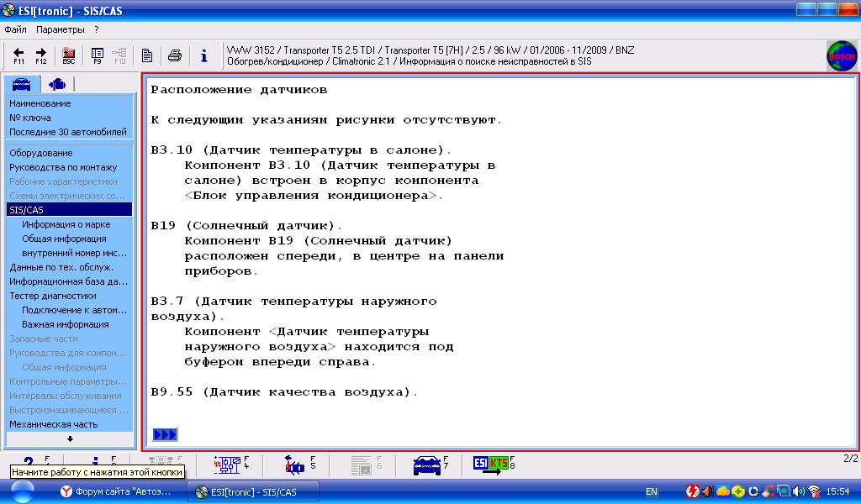Click the document page toolbar icon
This screenshot has height=504, width=861.
146,55
